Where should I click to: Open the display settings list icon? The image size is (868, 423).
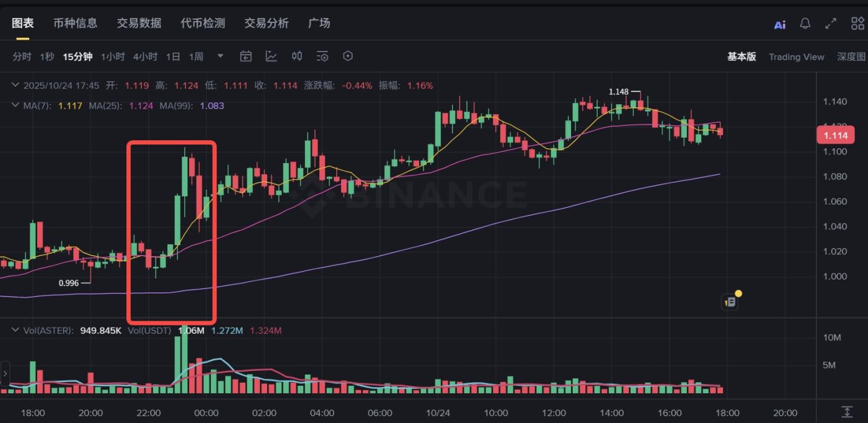tap(322, 56)
